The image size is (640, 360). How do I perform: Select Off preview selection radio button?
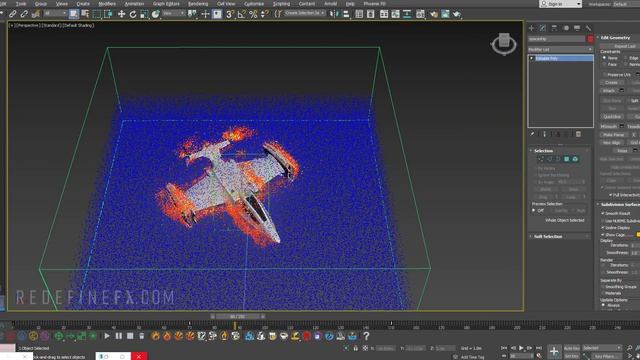[x=533, y=211]
